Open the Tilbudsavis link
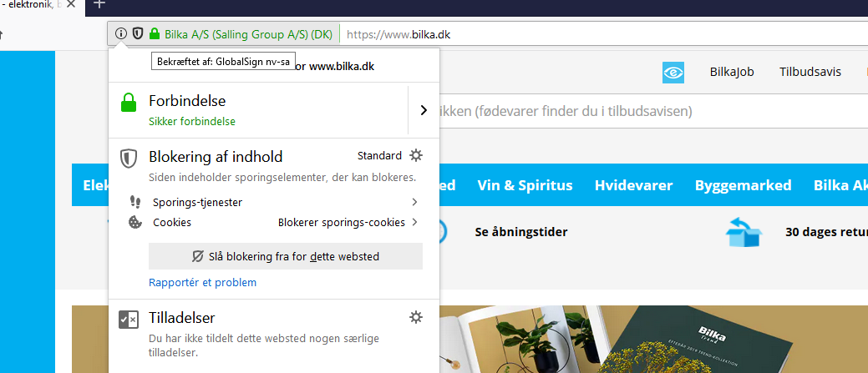Screen dimensions: 868x373 click(x=810, y=72)
